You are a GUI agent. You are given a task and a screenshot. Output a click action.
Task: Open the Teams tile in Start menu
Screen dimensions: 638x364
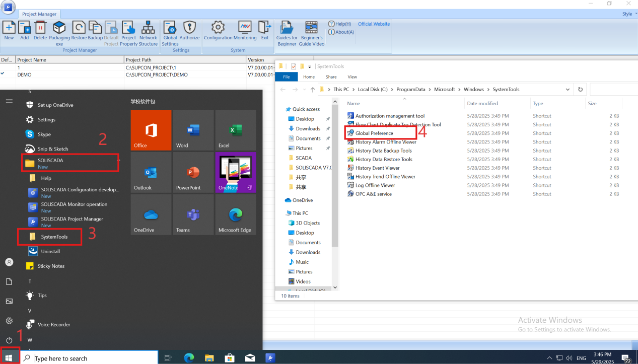point(193,214)
